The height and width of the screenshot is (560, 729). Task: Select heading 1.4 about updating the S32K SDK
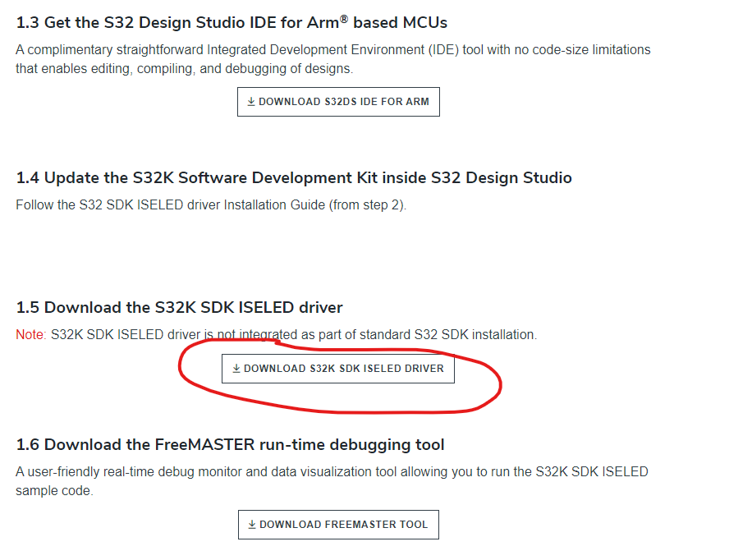click(293, 177)
